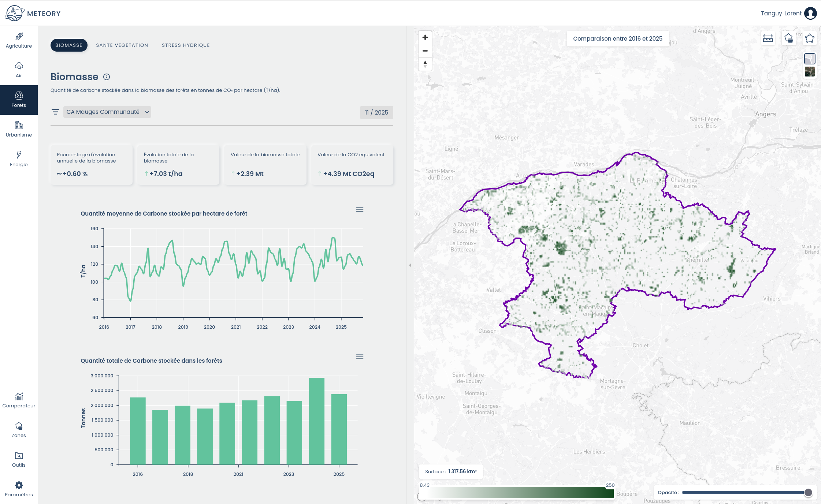Open the saved zones polygon tool on map

(789, 38)
